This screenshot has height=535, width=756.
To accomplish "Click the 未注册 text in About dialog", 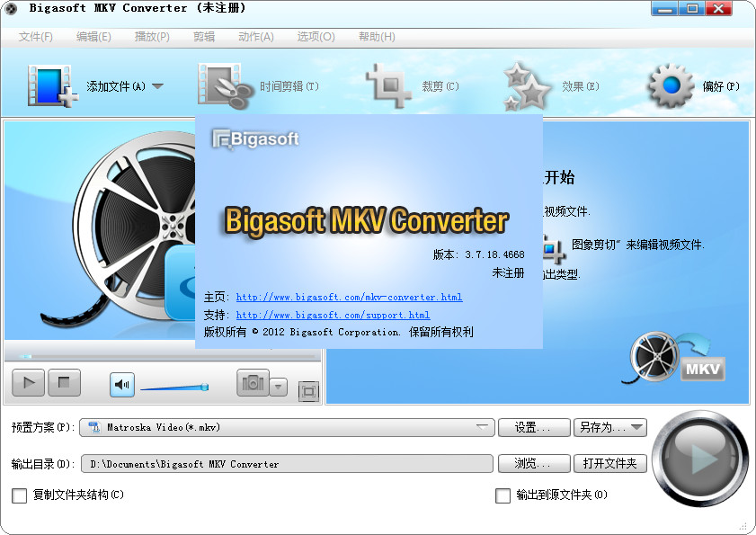I will pos(508,273).
